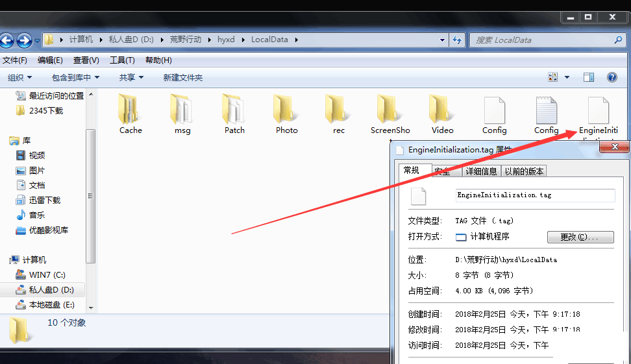Go back with the Back arrow button
The height and width of the screenshot is (364, 631).
6,40
